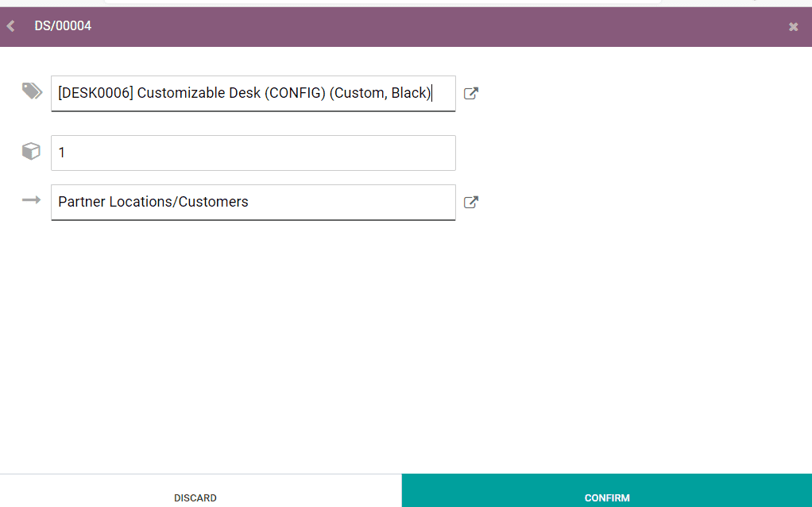Click the quantity cube icon
Image resolution: width=812 pixels, height=507 pixels.
(31, 151)
